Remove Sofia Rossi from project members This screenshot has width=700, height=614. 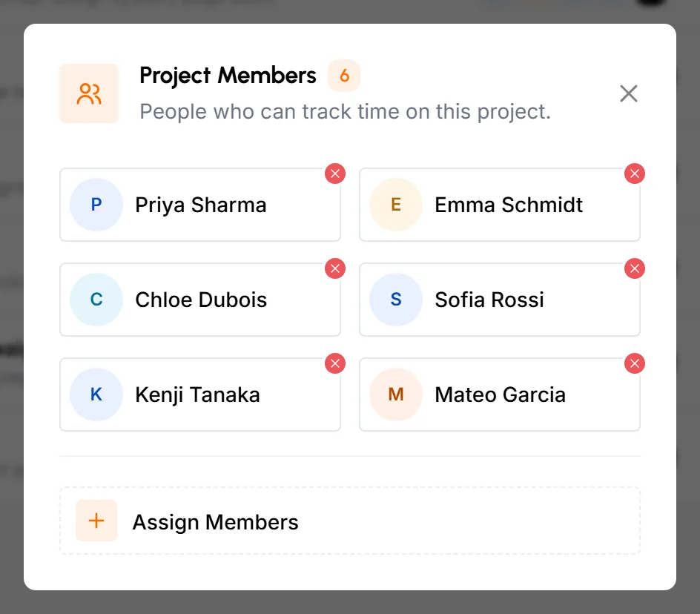[635, 269]
